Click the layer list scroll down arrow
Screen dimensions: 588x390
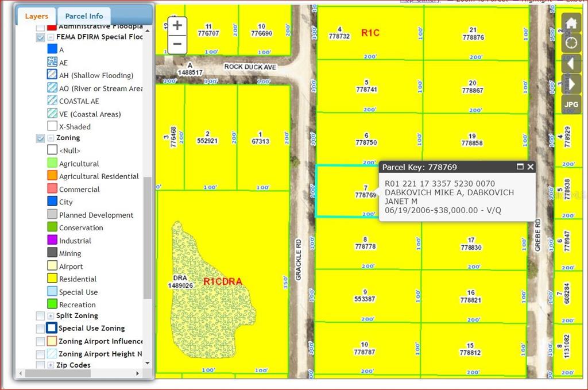[x=148, y=363]
